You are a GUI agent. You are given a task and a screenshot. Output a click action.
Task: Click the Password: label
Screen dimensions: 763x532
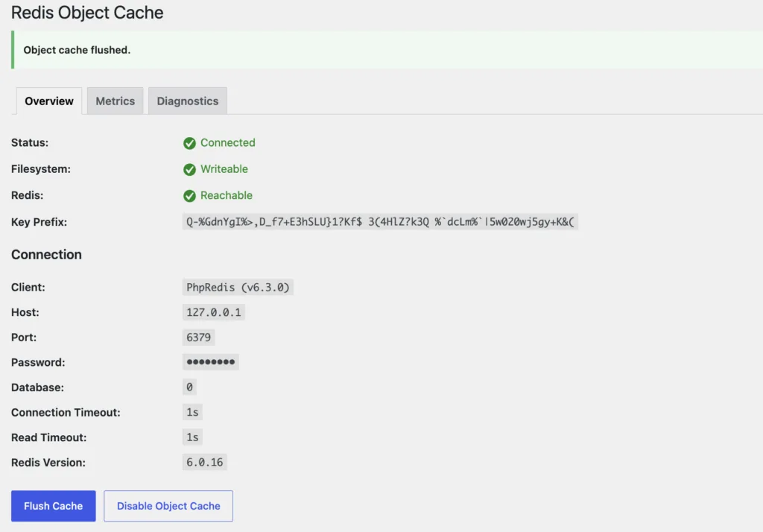[38, 362]
